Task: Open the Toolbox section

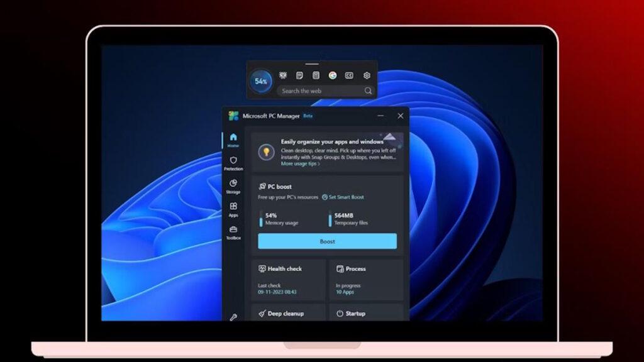Action: point(233,233)
